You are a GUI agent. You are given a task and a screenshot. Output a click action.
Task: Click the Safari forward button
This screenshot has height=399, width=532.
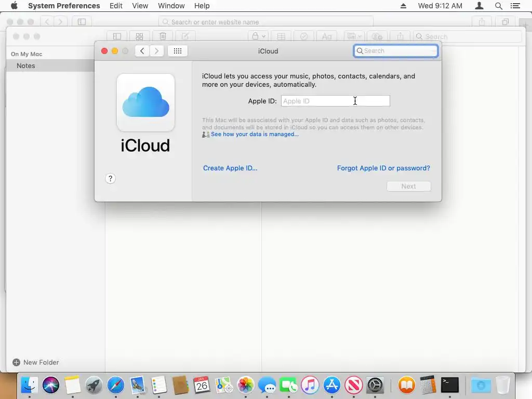pos(60,22)
